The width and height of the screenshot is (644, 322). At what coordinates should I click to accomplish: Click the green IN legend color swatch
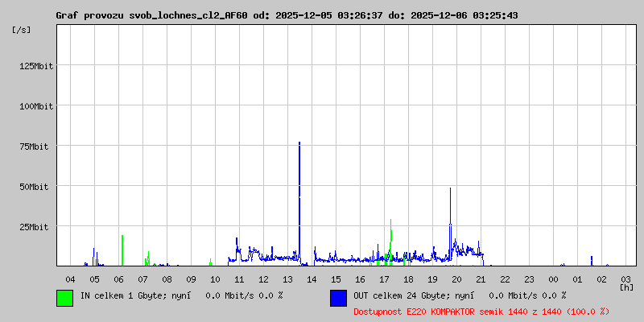point(65,298)
